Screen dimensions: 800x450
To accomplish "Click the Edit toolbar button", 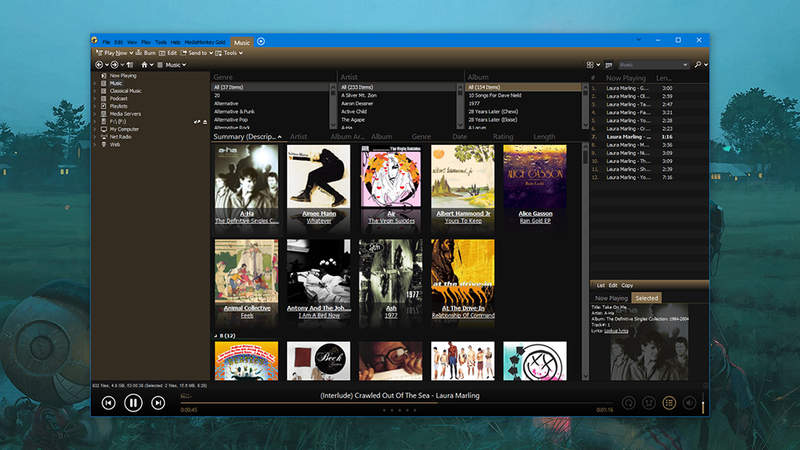I will coord(168,53).
